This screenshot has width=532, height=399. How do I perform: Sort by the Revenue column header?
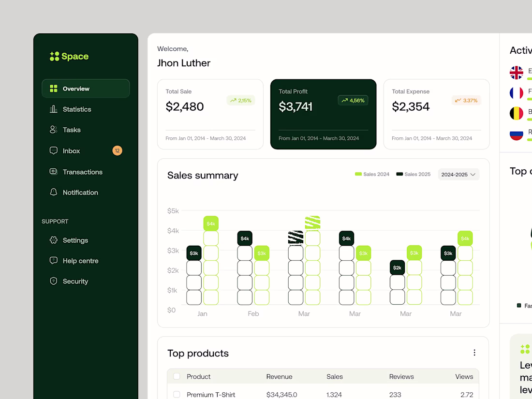point(279,377)
